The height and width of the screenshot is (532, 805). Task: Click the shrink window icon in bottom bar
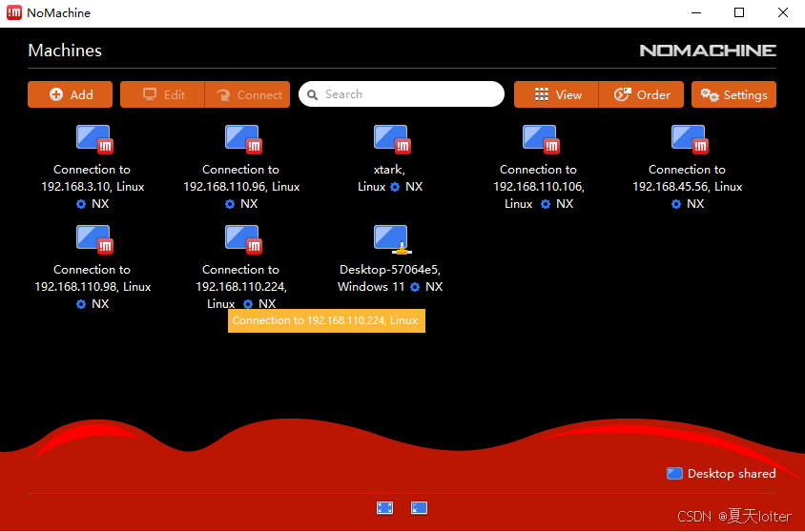pyautogui.click(x=420, y=508)
